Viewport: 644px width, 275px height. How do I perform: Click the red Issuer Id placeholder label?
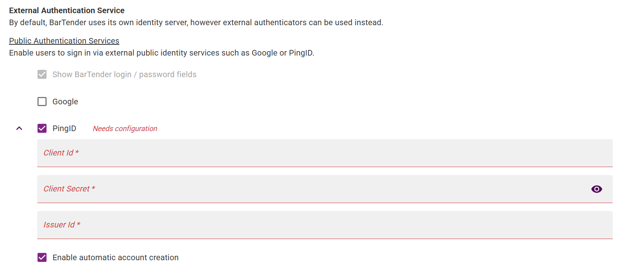62,225
